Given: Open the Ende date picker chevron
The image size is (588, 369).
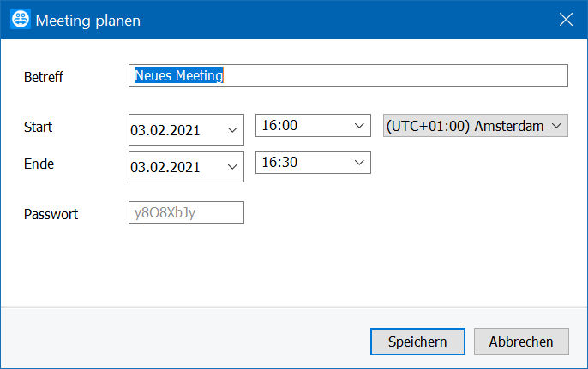Looking at the screenshot, I should point(232,167).
